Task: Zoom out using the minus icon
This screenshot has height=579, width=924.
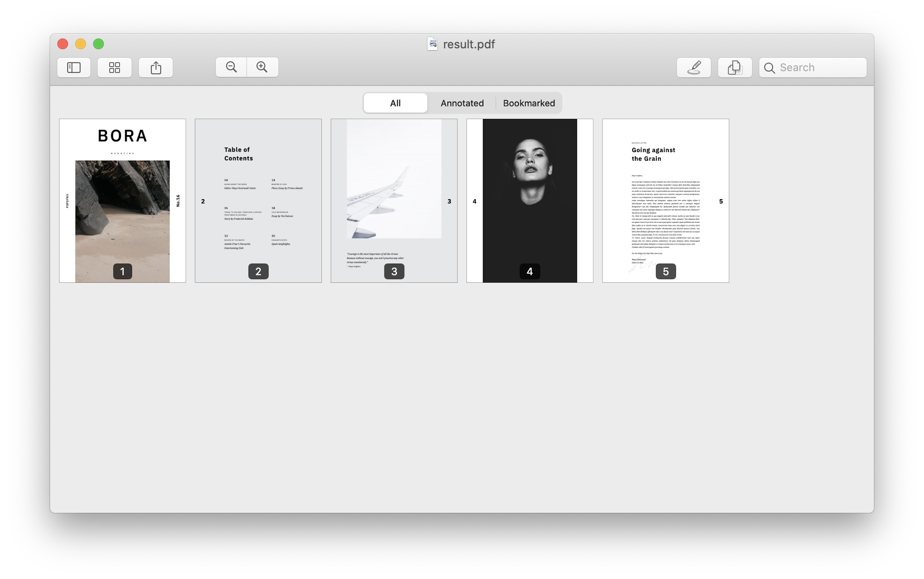Action: [231, 67]
